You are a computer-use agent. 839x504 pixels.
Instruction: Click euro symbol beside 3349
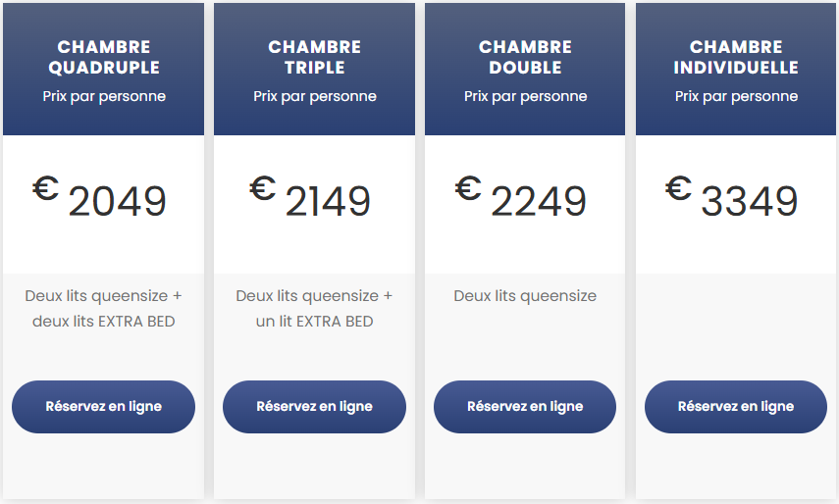pyautogui.click(x=679, y=187)
